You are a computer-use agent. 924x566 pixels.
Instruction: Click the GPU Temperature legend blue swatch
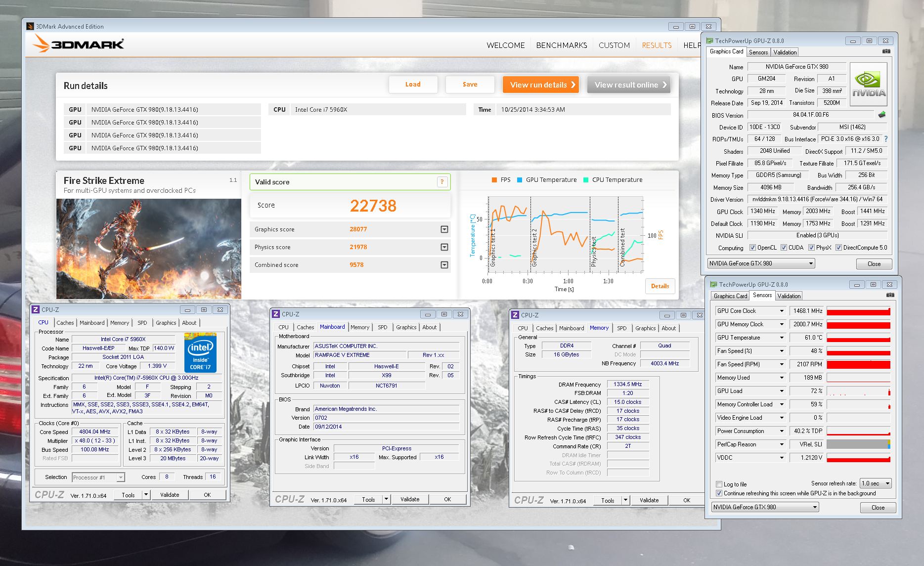(x=520, y=180)
